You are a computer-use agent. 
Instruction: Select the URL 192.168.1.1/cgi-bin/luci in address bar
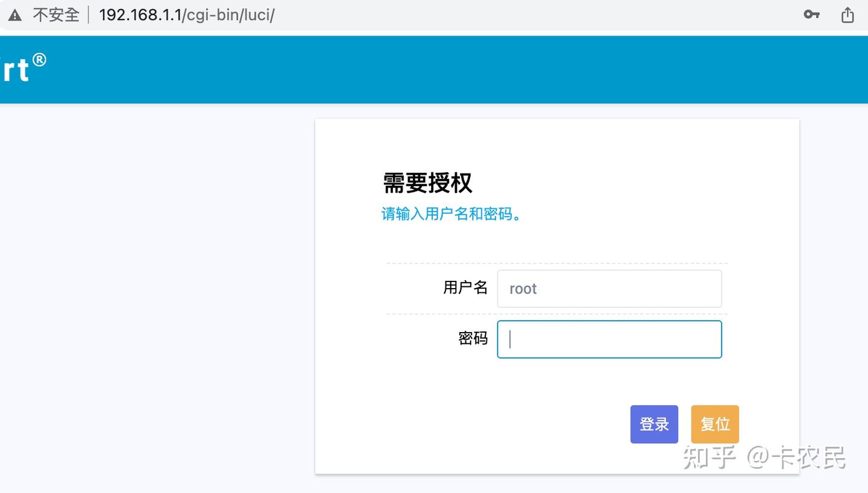[187, 14]
